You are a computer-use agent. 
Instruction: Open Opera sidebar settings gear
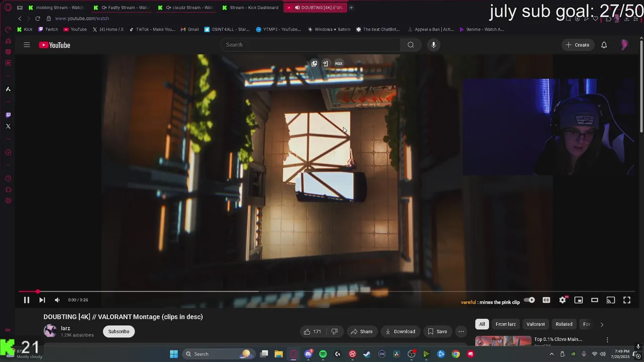point(8,201)
